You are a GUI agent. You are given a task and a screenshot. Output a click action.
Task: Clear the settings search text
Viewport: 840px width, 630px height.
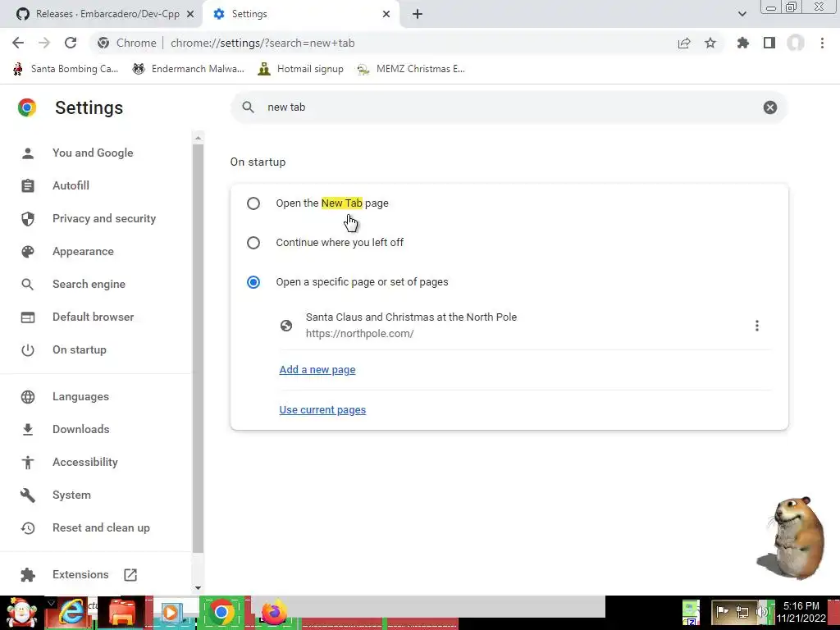(769, 107)
